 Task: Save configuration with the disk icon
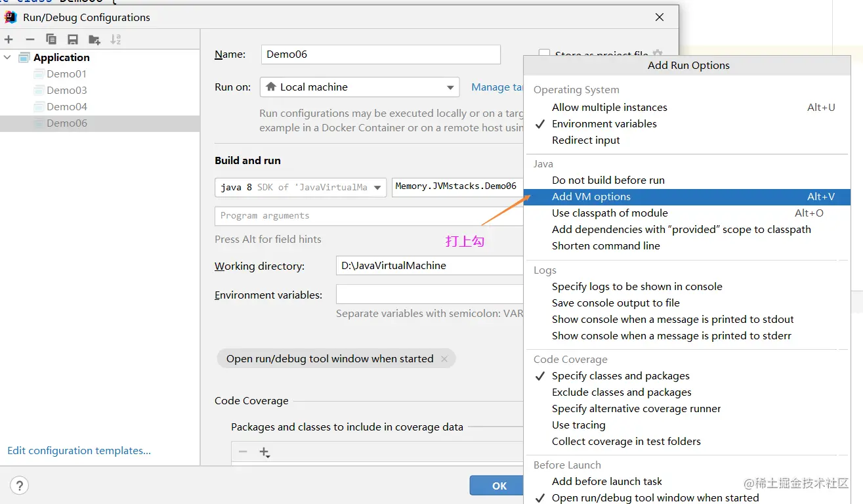[73, 39]
